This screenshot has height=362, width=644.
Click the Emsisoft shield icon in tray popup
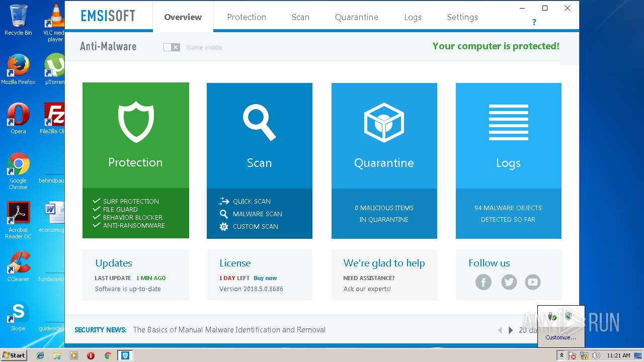tap(569, 316)
